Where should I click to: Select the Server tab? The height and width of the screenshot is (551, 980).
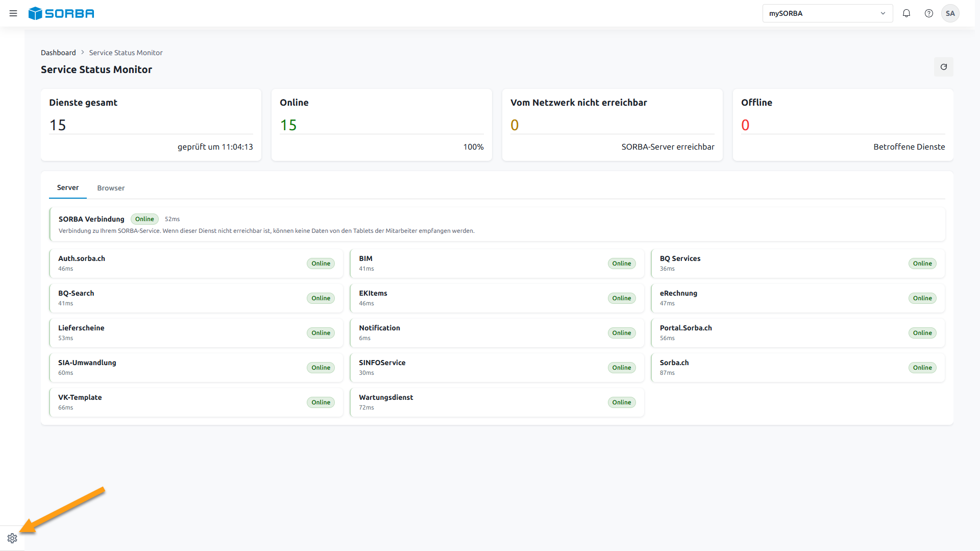(68, 188)
